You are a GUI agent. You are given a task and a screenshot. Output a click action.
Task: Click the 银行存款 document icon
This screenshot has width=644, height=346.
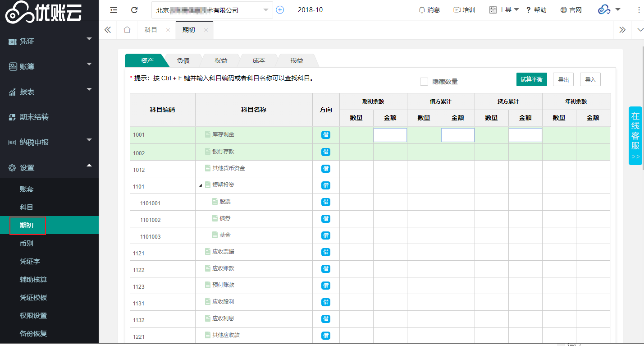pos(207,152)
